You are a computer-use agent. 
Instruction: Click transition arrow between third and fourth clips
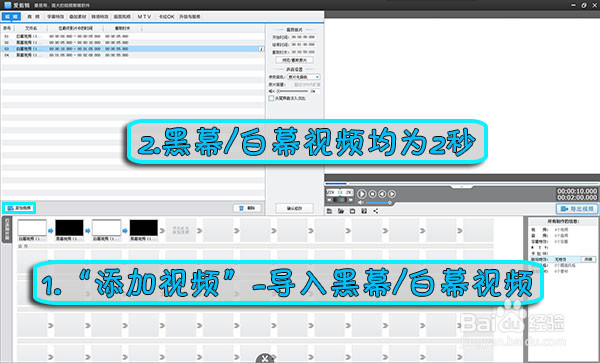coord(125,231)
